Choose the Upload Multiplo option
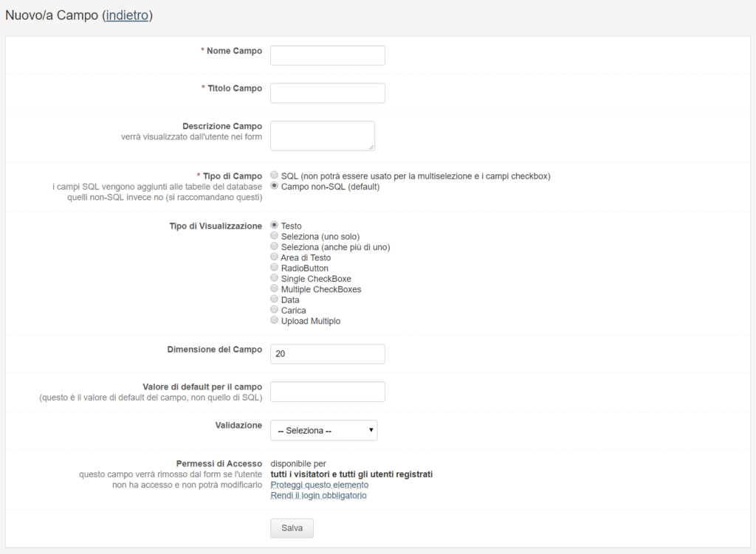This screenshot has width=756, height=554. point(275,321)
